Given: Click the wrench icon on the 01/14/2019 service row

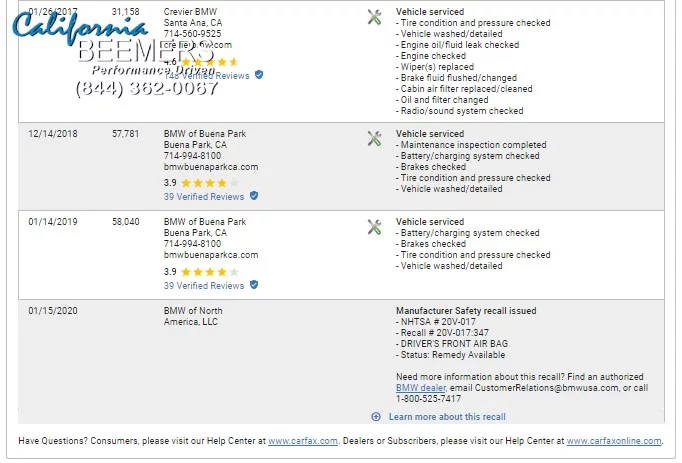Looking at the screenshot, I should click(375, 227).
